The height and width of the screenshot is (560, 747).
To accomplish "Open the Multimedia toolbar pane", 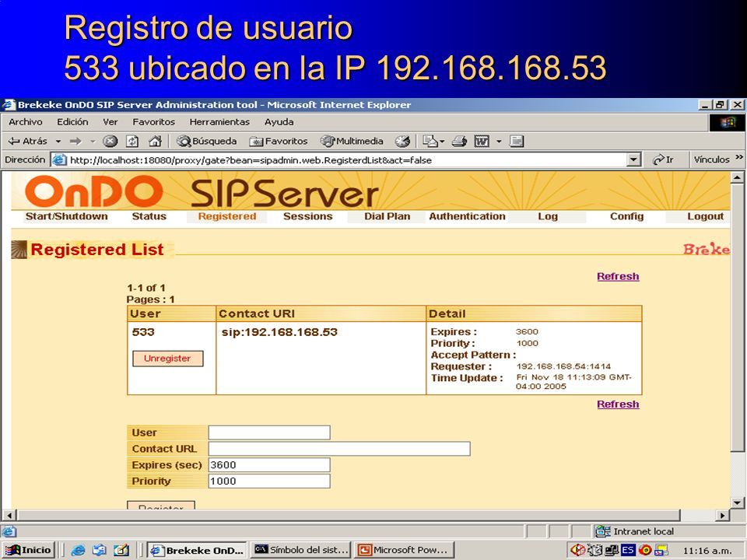I will 352,141.
